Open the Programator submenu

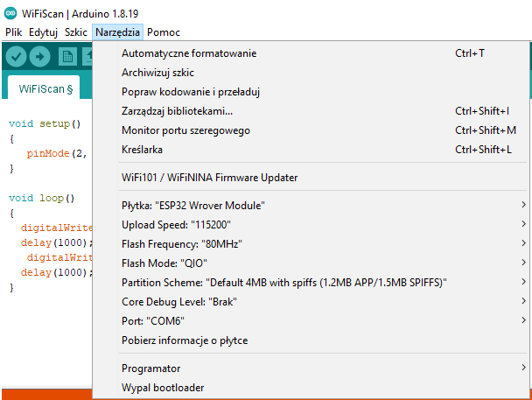coord(324,368)
